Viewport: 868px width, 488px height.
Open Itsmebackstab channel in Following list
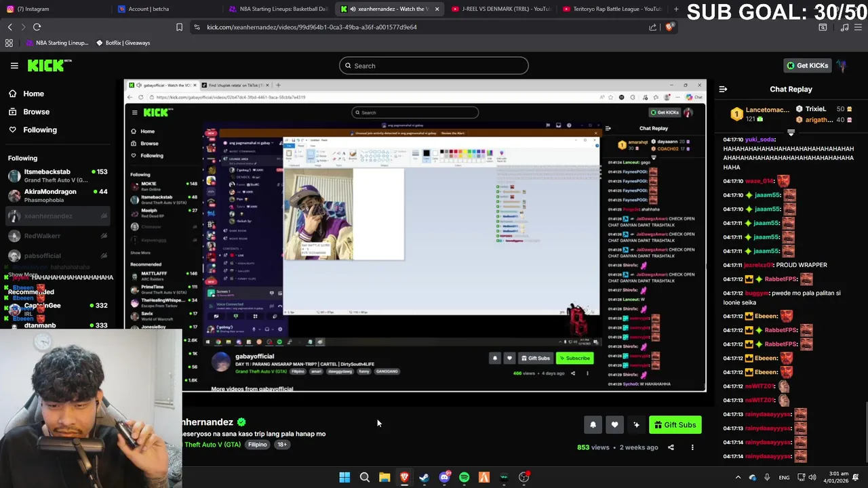click(x=57, y=176)
